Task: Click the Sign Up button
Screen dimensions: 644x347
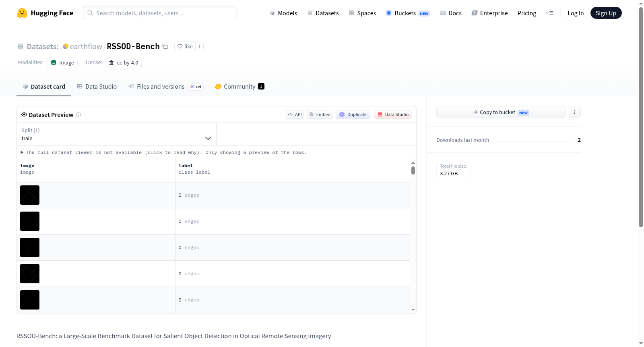Action: pos(606,13)
